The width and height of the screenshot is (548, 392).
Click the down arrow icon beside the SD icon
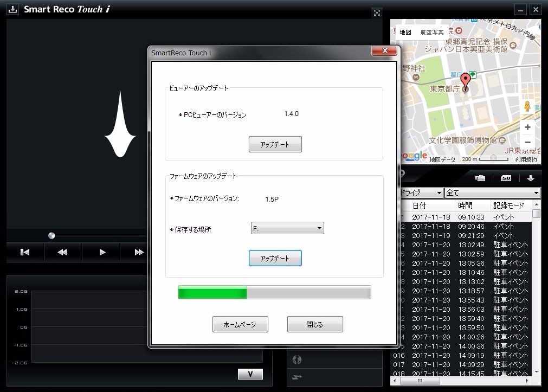531,178
